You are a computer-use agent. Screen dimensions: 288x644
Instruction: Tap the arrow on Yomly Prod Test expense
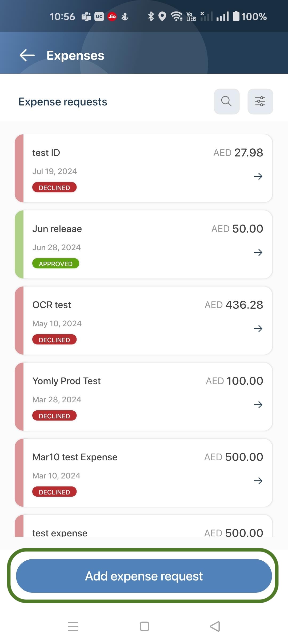click(258, 405)
